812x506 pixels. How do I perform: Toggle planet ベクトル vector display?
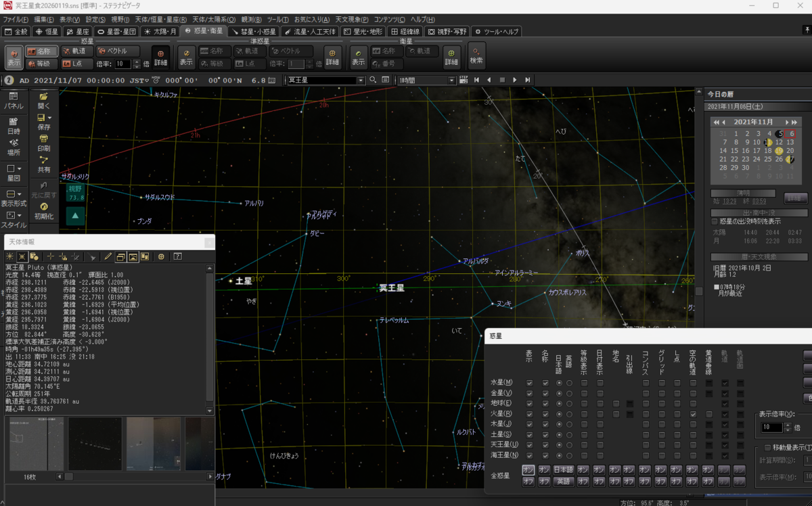[118, 51]
